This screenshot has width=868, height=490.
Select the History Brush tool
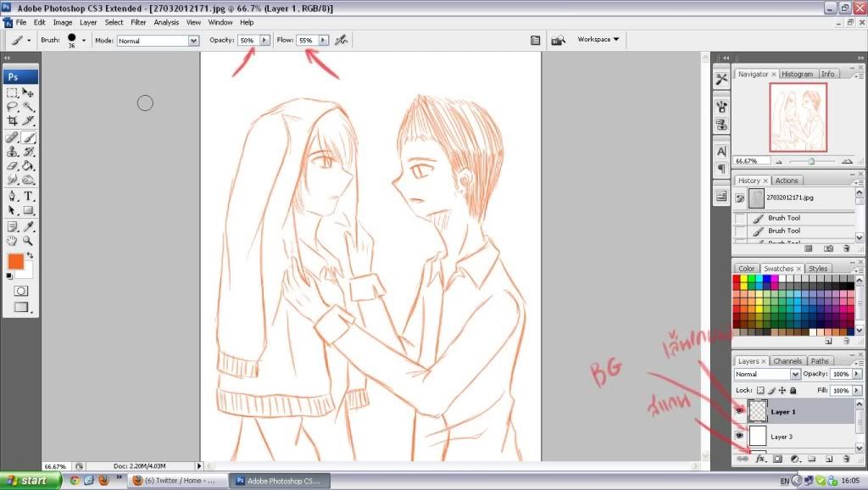click(28, 151)
